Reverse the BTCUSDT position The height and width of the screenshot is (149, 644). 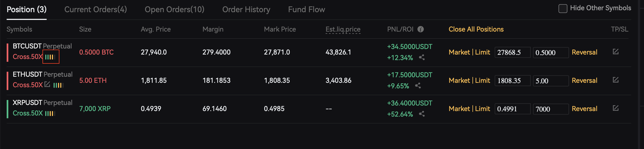pos(585,52)
